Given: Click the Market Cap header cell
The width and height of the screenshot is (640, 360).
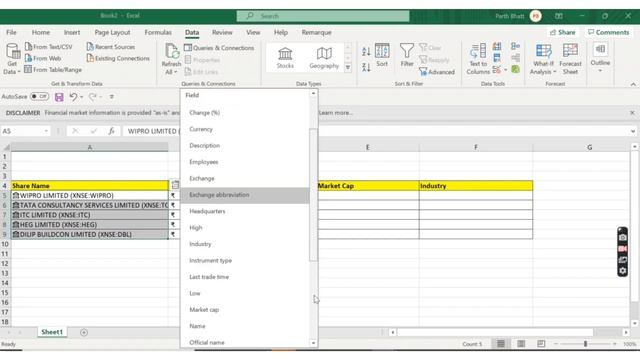Looking at the screenshot, I should pyautogui.click(x=368, y=186).
